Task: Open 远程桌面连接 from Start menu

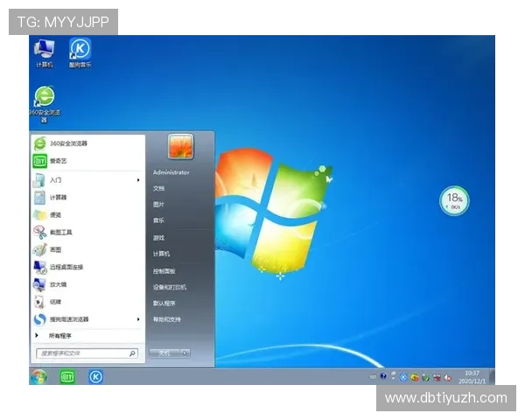Action: click(66, 267)
